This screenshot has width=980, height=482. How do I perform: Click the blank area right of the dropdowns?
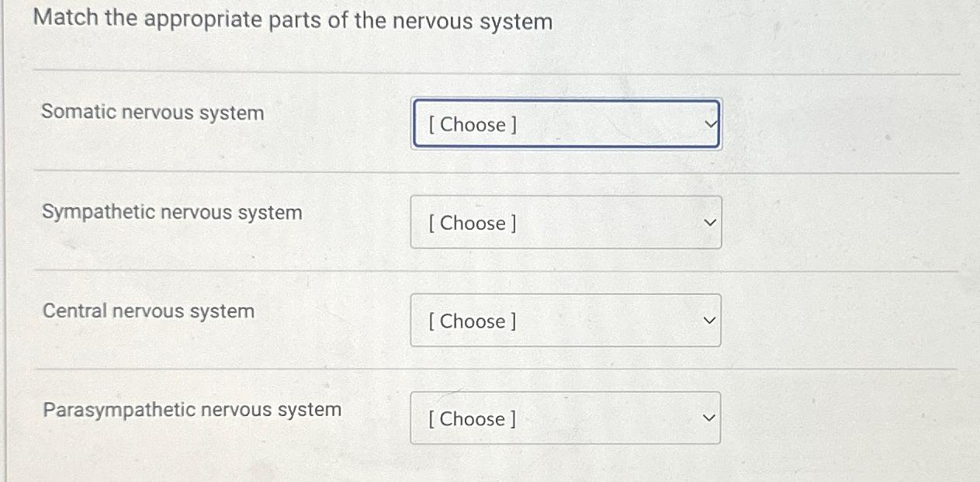coord(838,272)
